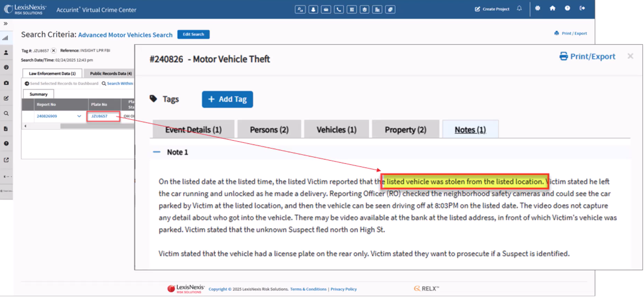Open the magnifier search icon in sidebar
The height and width of the screenshot is (297, 644).
coord(6,114)
